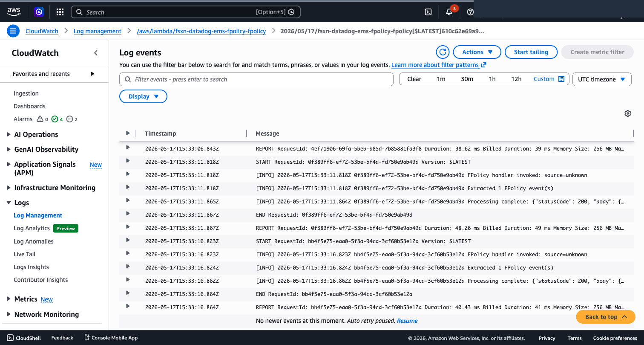Expand all rows via header triangle
Image resolution: width=644 pixels, height=345 pixels.
click(x=128, y=133)
